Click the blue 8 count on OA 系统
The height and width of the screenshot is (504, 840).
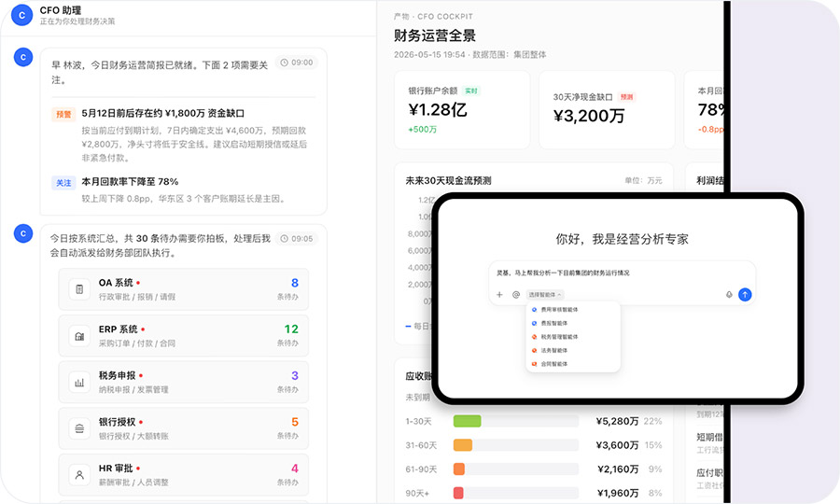(x=295, y=283)
